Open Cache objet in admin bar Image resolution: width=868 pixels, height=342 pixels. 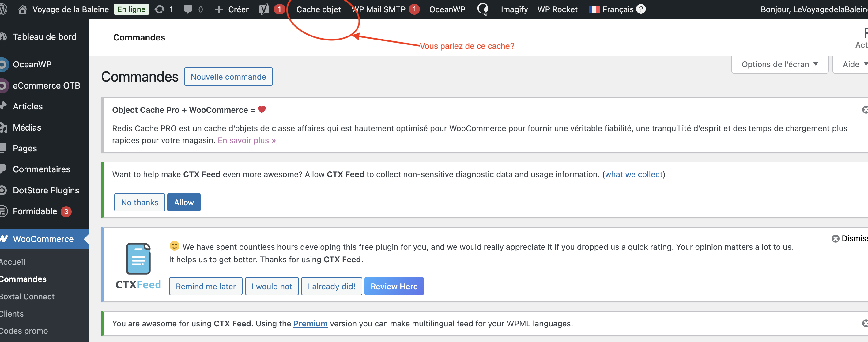[319, 9]
